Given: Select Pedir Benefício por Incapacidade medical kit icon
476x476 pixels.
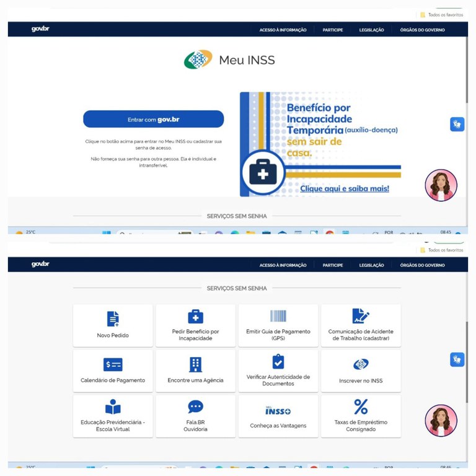Looking at the screenshot, I should point(195,316).
